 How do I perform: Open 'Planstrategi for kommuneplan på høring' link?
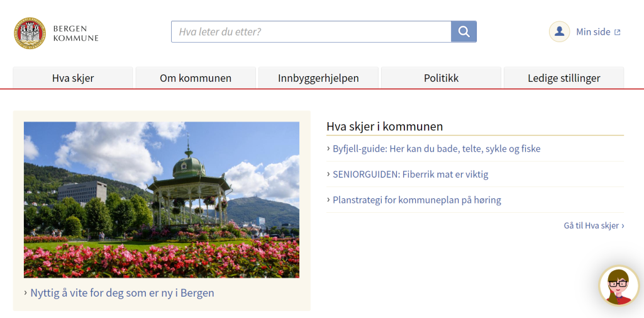coord(416,200)
